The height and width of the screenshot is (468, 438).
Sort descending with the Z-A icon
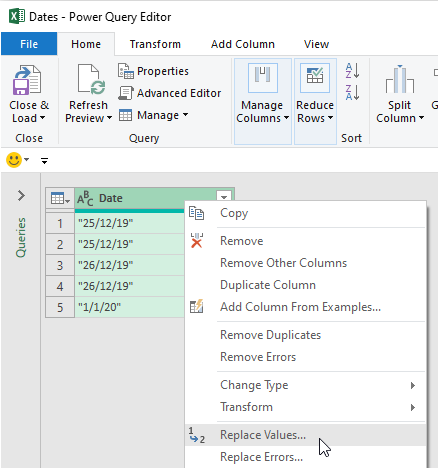tap(352, 92)
